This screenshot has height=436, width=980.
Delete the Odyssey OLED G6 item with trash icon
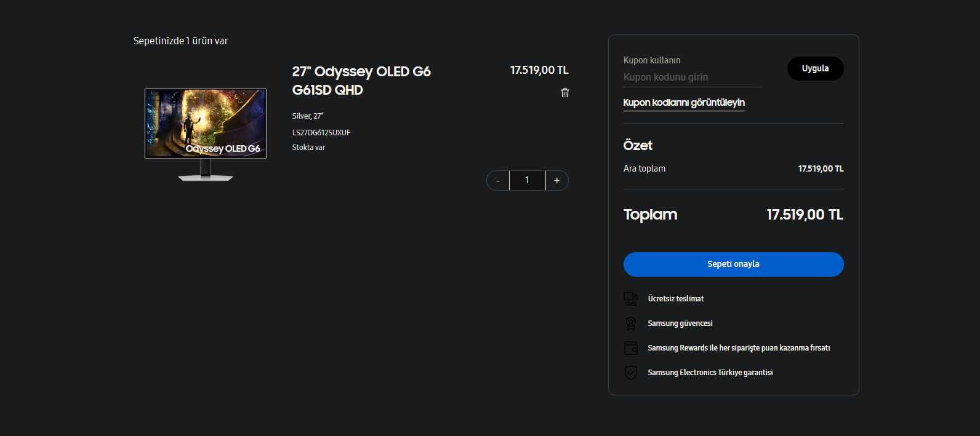(x=565, y=93)
